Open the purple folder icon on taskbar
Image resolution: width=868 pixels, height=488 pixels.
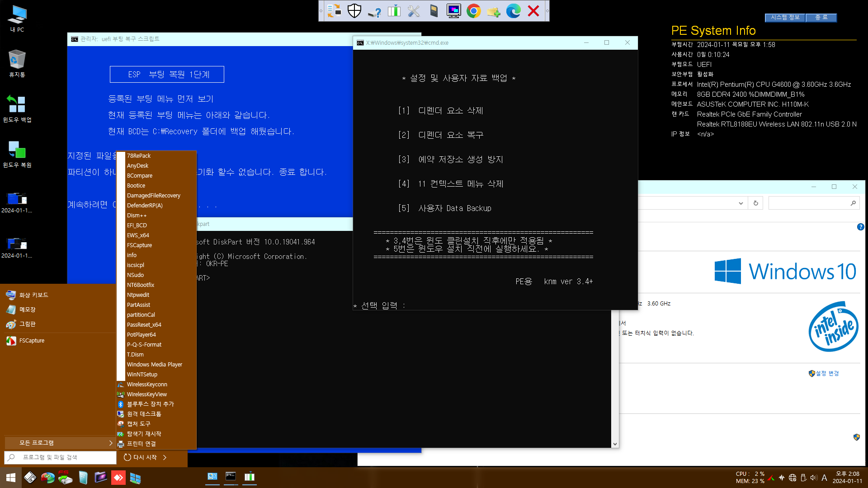coord(100,478)
